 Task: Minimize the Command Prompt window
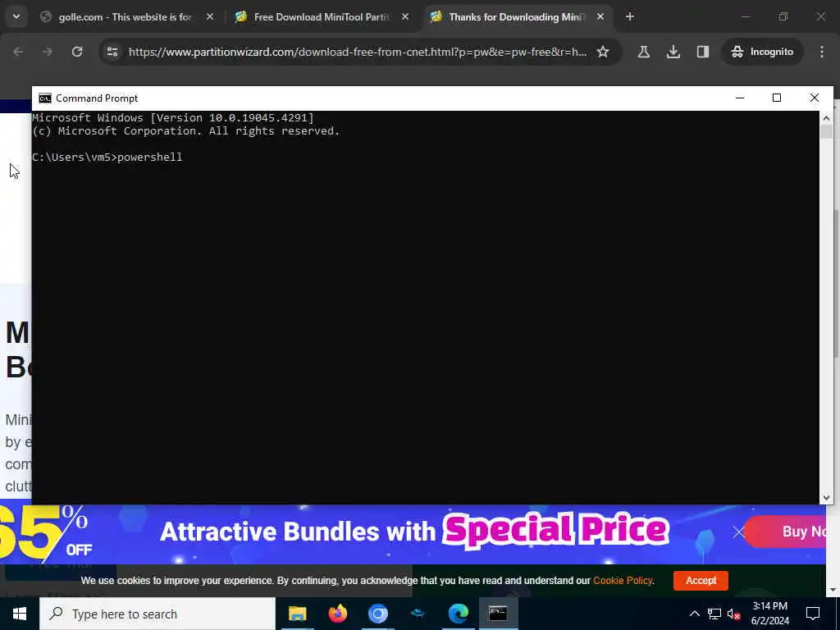(x=740, y=98)
